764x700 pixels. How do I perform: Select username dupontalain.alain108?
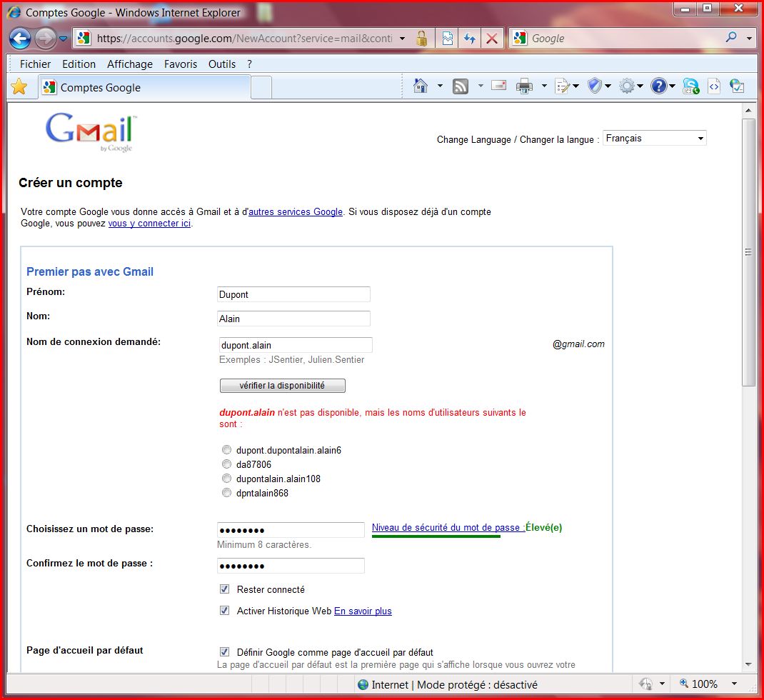226,478
